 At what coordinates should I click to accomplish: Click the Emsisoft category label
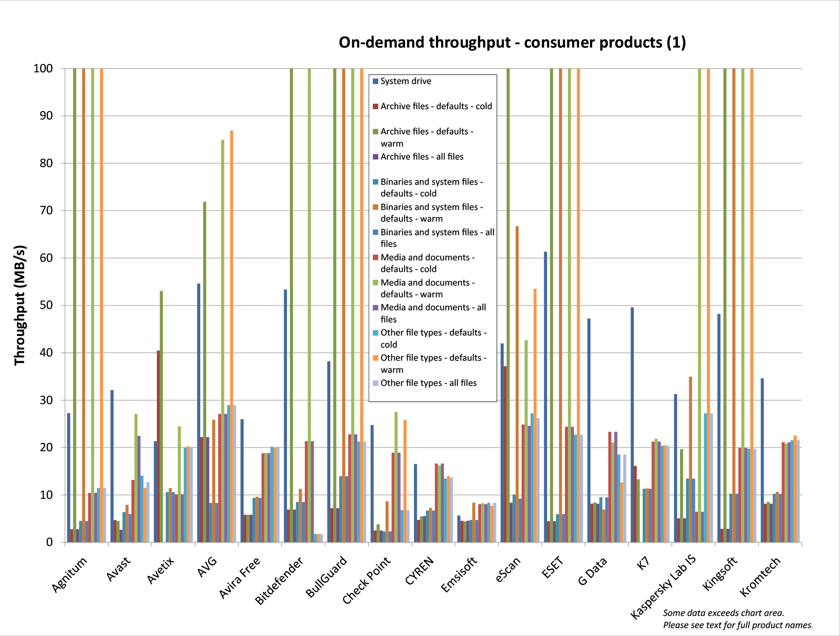point(459,574)
